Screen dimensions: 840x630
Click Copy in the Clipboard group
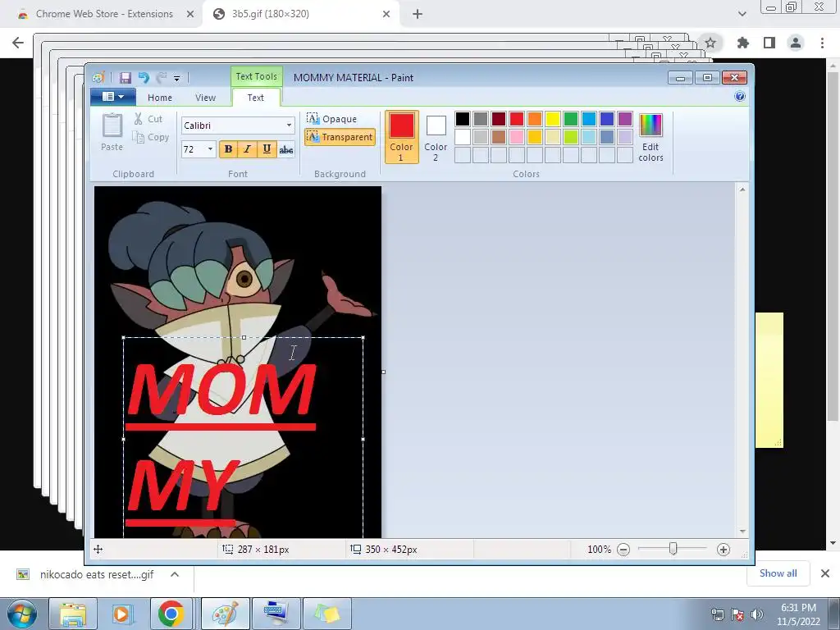pos(151,137)
